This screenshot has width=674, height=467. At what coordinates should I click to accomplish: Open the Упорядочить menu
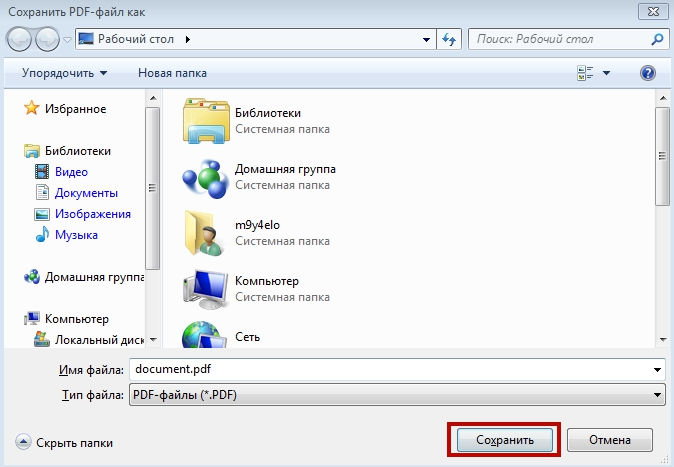click(x=64, y=73)
